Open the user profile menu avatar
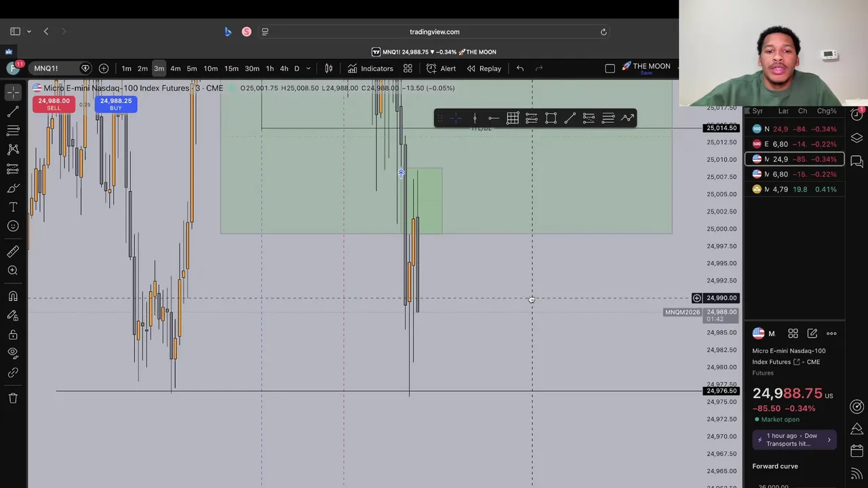868x488 pixels. (13, 68)
